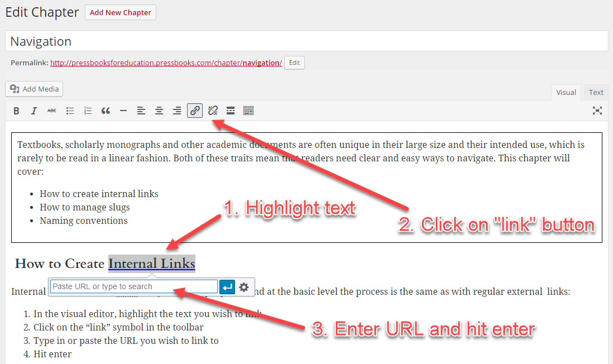The height and width of the screenshot is (364, 613).
Task: Open the chapter permalink URL
Action: (166, 63)
